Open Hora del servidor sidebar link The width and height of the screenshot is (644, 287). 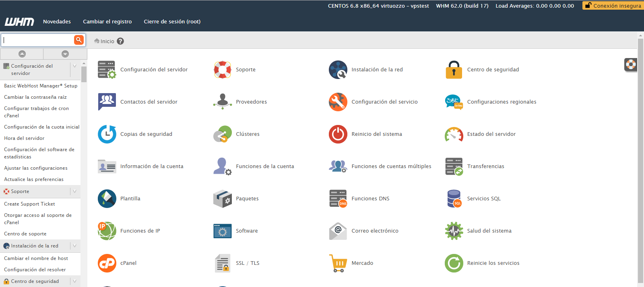coord(24,138)
